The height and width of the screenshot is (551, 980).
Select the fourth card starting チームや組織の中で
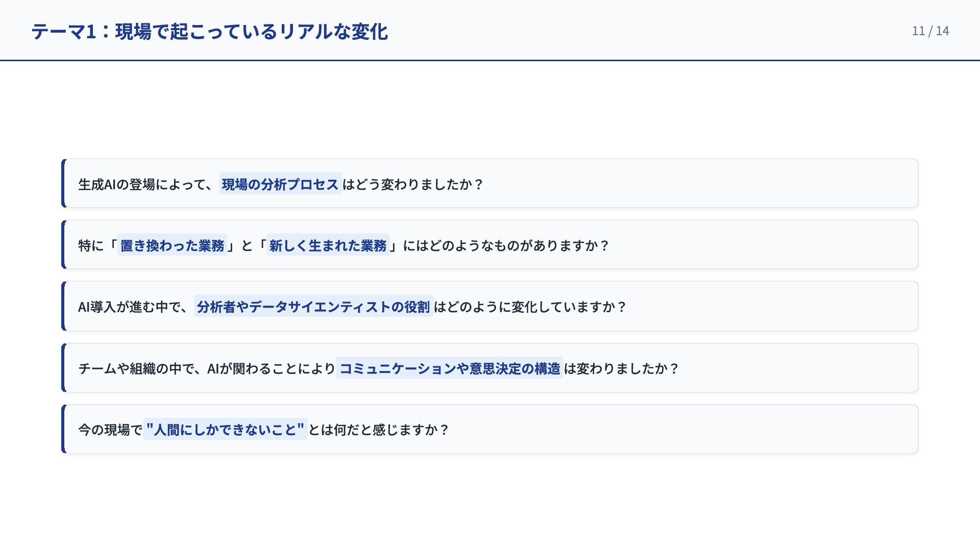click(791, 368)
